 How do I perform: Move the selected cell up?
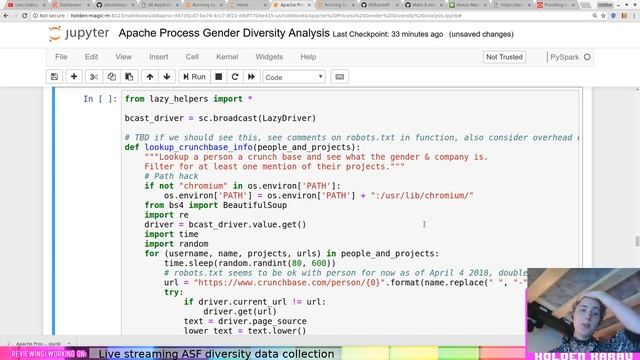coord(150,77)
